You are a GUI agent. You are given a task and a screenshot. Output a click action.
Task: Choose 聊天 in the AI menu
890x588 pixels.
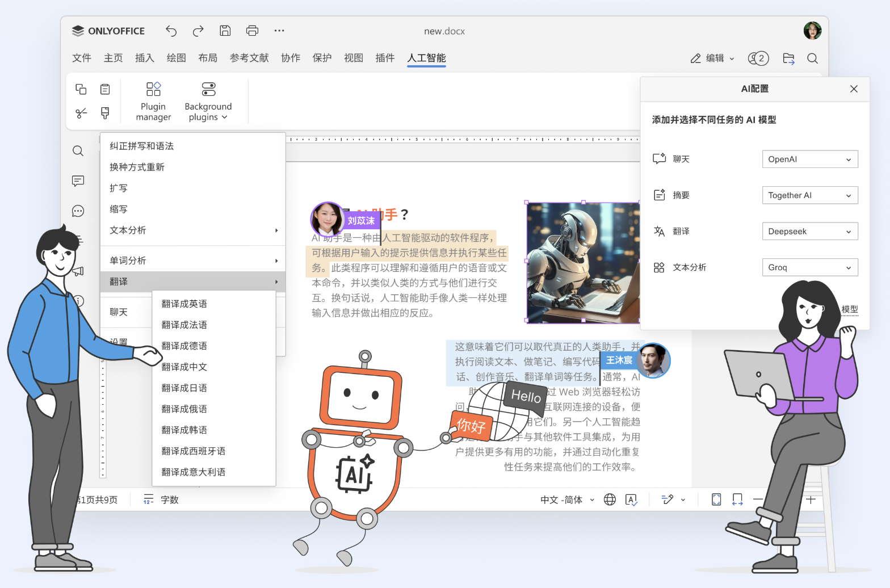coord(126,312)
